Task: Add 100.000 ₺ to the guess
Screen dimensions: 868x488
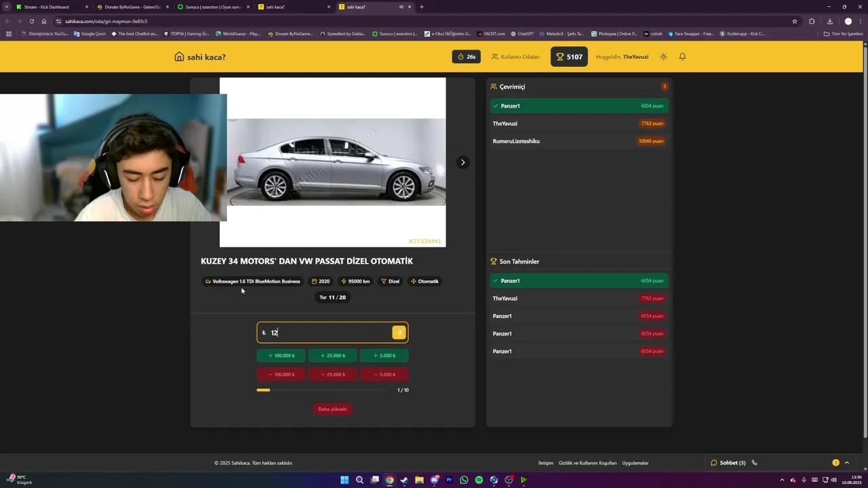Action: click(281, 355)
